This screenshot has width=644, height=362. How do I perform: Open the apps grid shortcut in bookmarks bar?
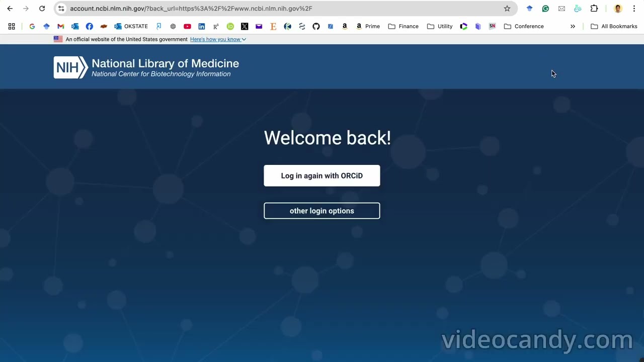coord(12,26)
